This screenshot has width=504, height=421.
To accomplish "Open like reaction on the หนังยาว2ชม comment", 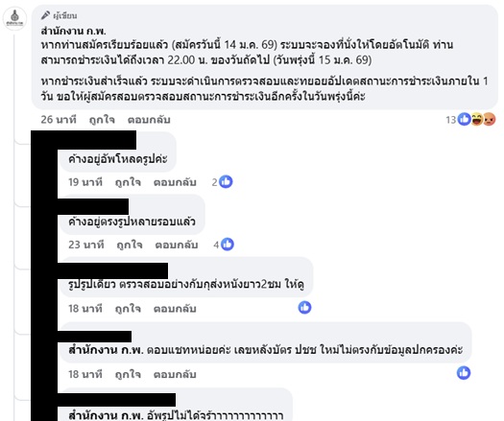I will [x=304, y=307].
